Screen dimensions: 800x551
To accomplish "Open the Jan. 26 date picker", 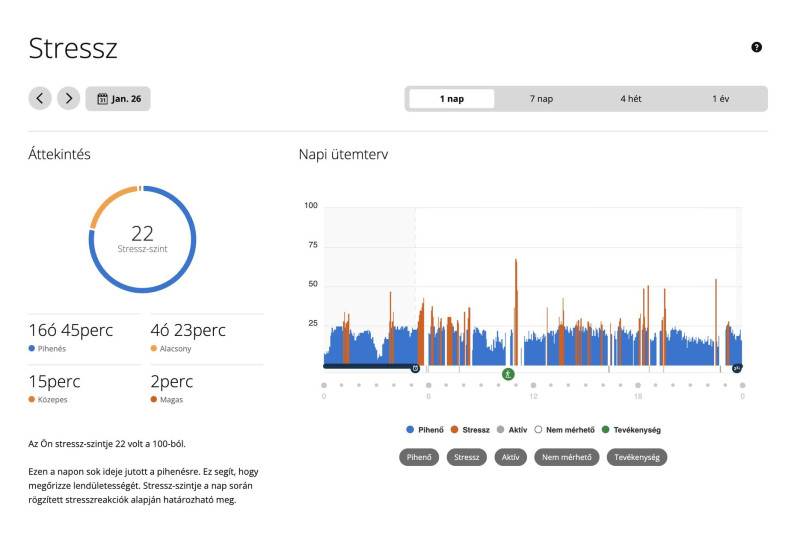I will tap(118, 98).
